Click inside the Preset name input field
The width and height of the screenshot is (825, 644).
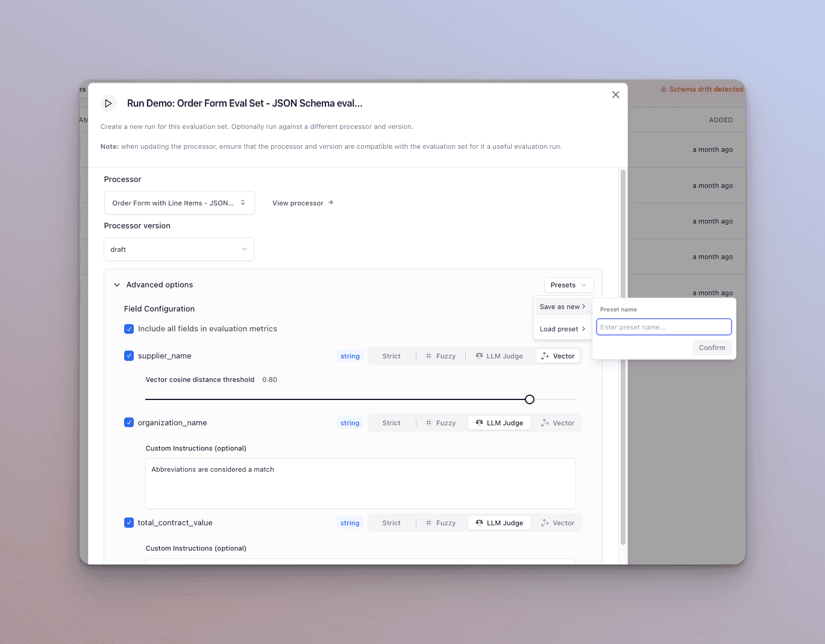[x=664, y=327]
